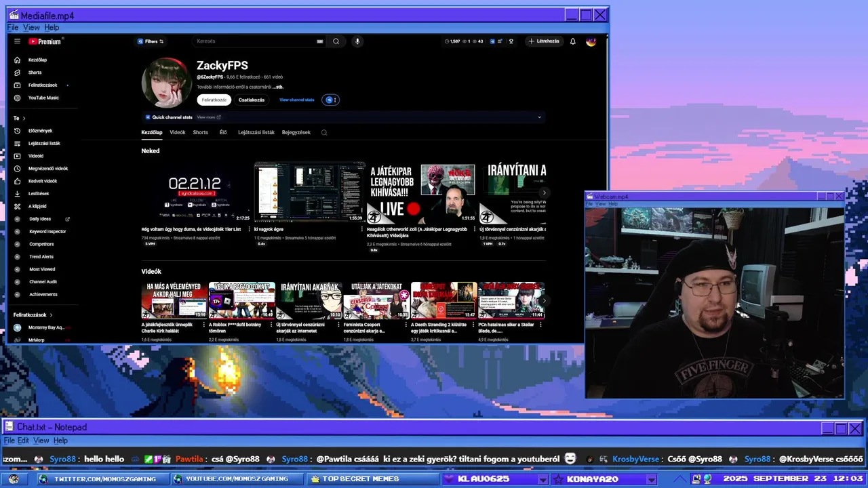Screen dimensions: 868x488
Task: Show next Videók row with arrow
Action: (544, 300)
